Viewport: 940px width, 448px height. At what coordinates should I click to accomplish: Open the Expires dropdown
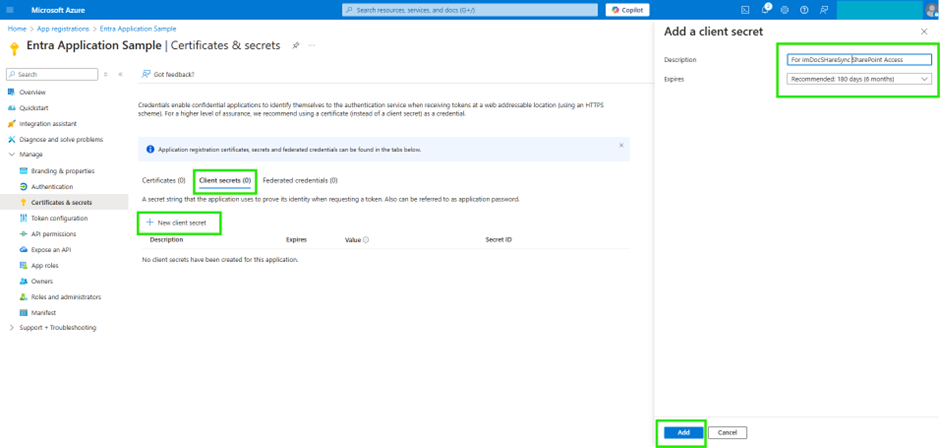point(859,79)
